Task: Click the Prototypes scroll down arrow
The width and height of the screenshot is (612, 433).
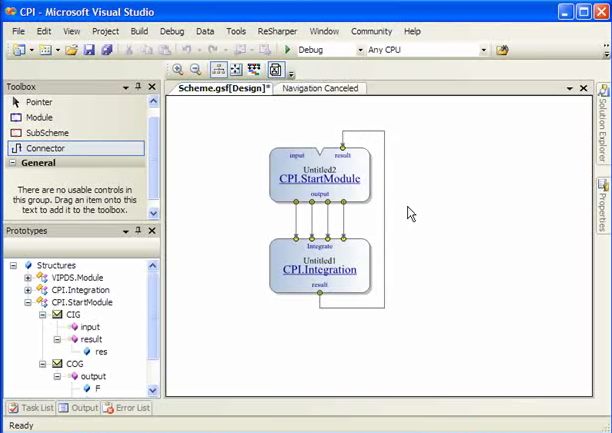Action: 153,390
